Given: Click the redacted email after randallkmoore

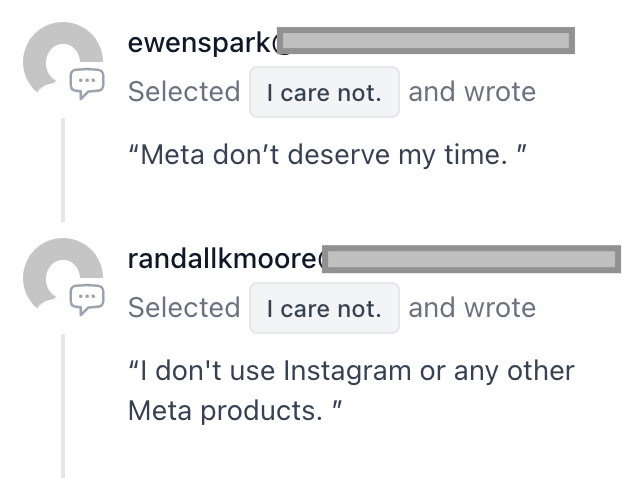Looking at the screenshot, I should point(472,259).
